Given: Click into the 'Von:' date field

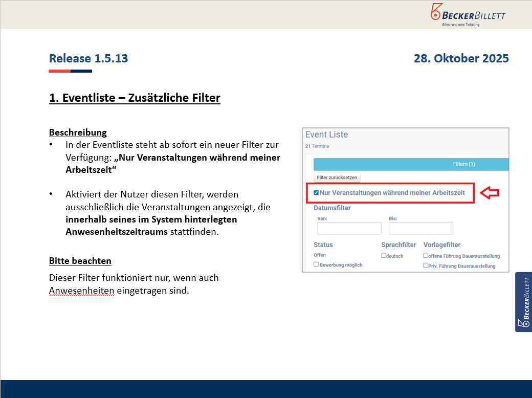Looking at the screenshot, I should [349, 228].
